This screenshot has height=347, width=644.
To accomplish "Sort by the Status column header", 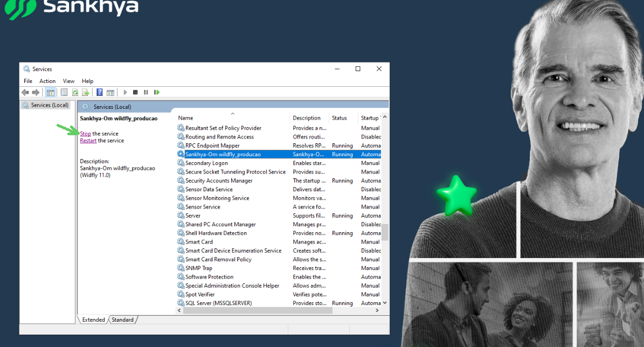I will coord(344,118).
